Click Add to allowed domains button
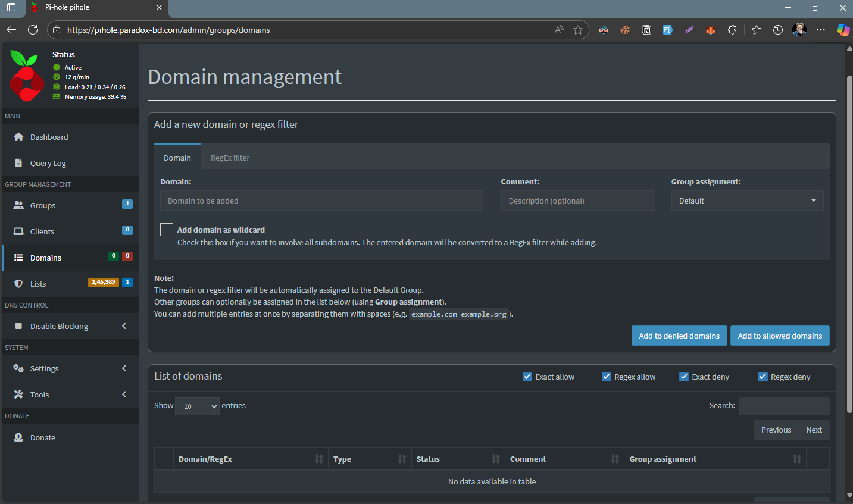The height and width of the screenshot is (504, 853). (779, 336)
